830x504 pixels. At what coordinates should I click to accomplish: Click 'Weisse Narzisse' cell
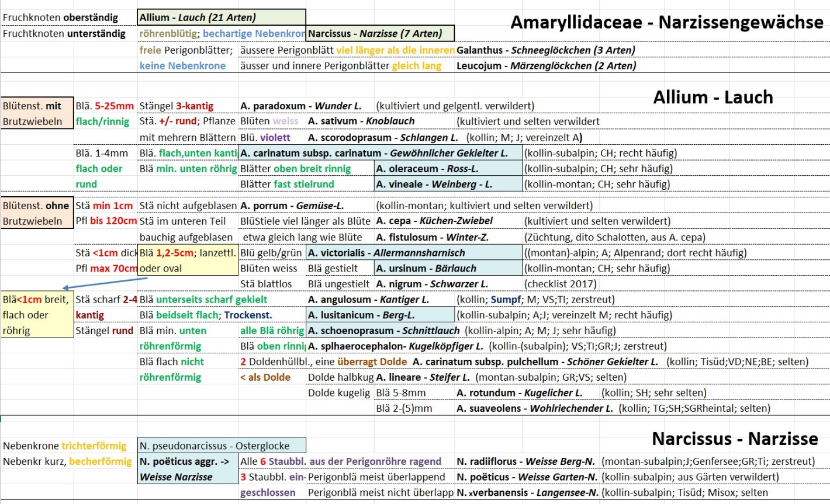point(188,477)
